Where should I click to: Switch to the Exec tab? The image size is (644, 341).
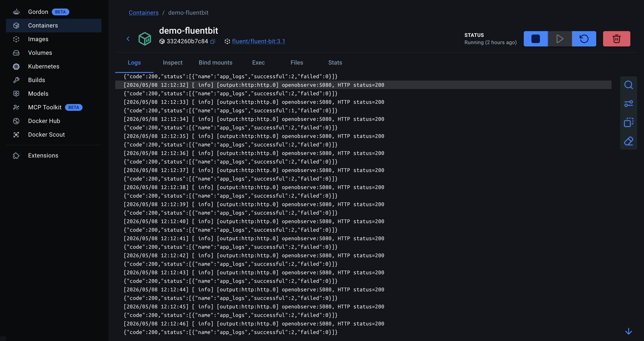[258, 63]
